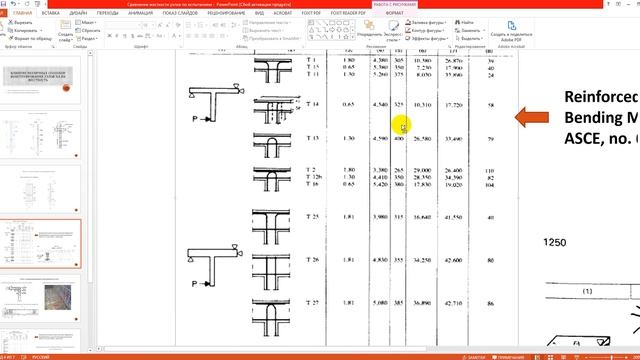Expand the shapes gallery more arrow
640x360 pixels.
pyautogui.click(x=352, y=37)
